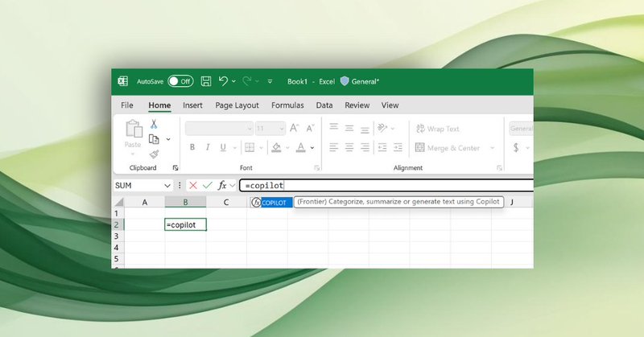Decrease font size with smaller A

point(310,128)
